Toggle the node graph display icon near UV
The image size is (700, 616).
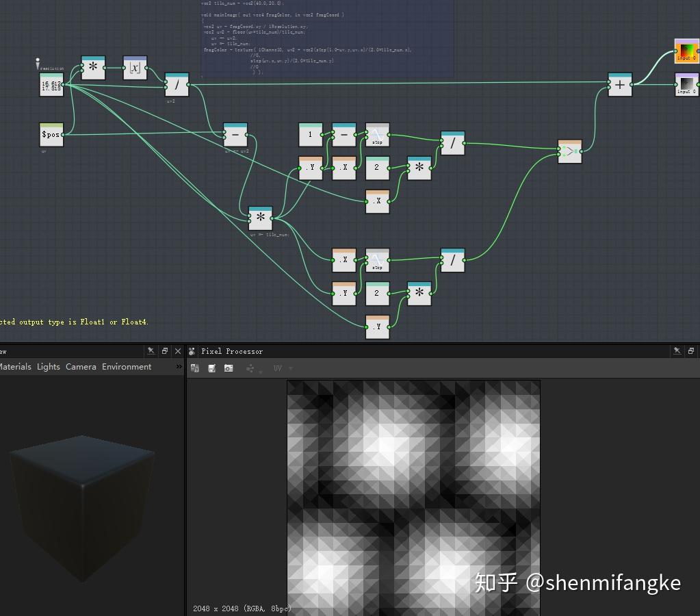(251, 368)
